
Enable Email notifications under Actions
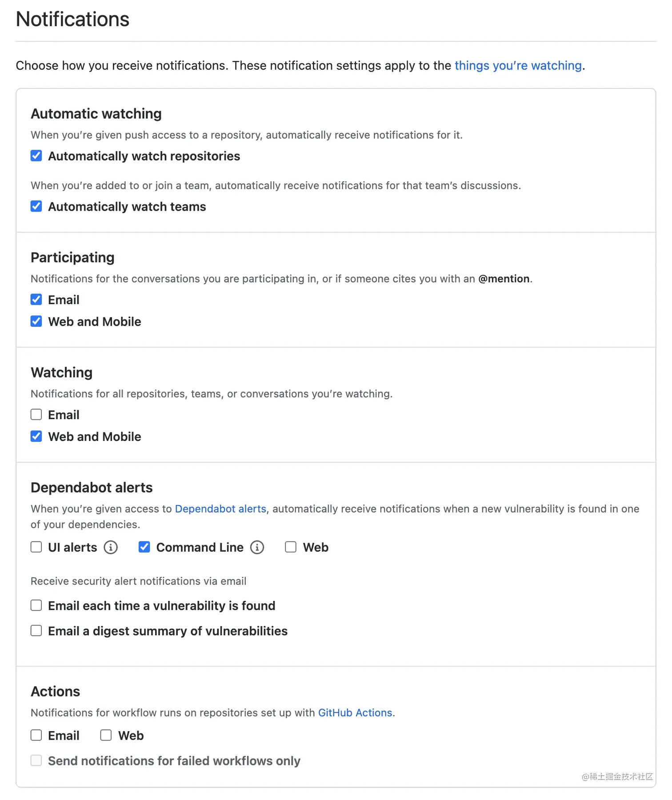(36, 735)
